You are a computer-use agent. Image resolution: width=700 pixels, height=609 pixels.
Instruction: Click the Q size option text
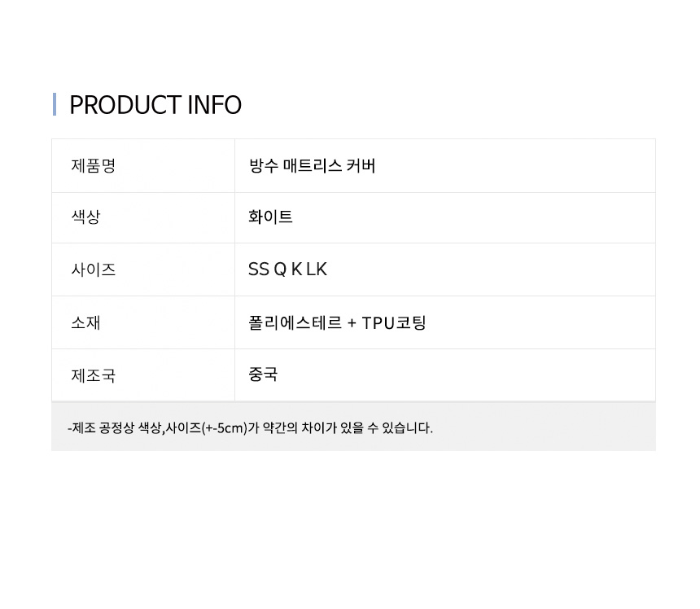(280, 269)
